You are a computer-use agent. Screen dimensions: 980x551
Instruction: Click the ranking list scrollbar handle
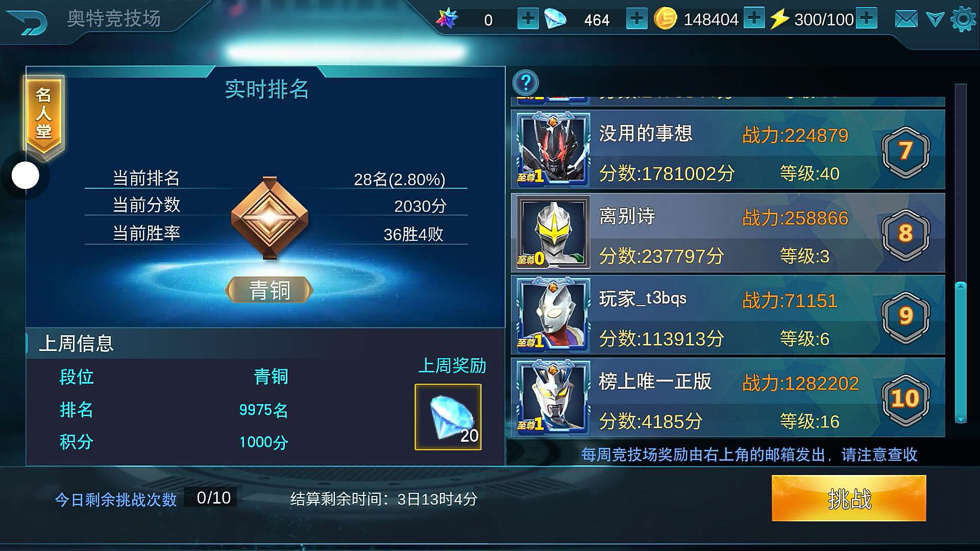[x=961, y=352]
